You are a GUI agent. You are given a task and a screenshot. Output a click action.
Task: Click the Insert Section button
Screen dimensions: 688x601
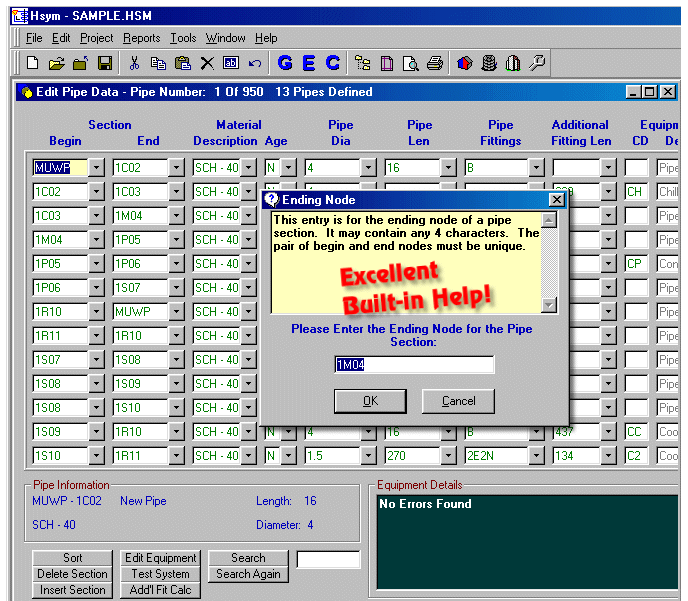72,590
